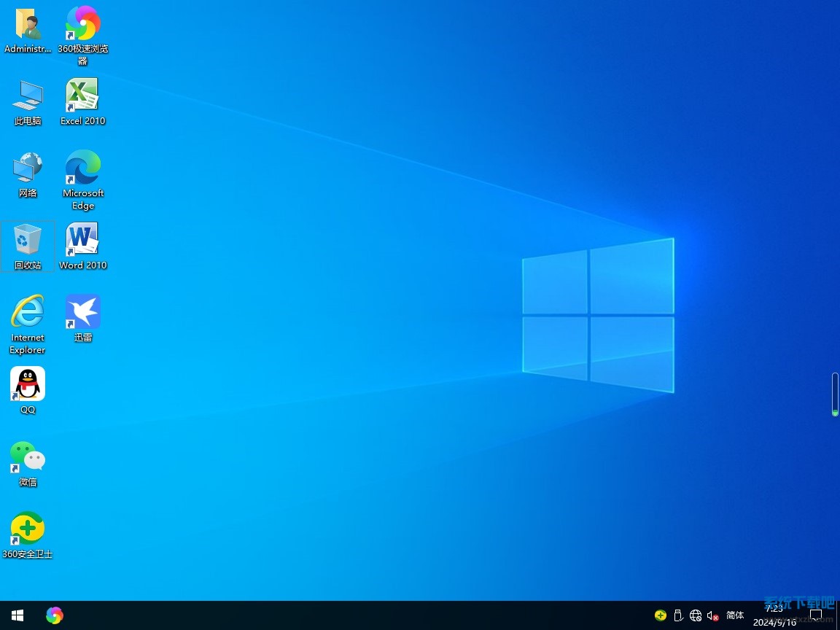Open the network status tray icon
The image size is (840, 630).
696,615
